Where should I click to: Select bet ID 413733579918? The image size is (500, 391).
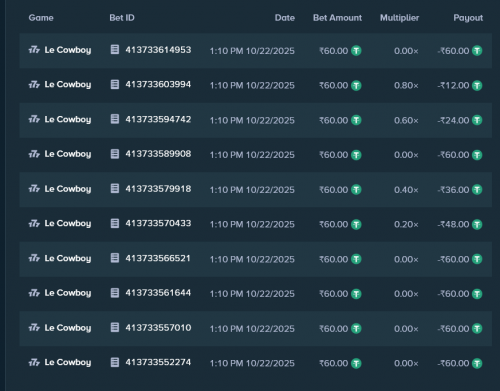(158, 188)
